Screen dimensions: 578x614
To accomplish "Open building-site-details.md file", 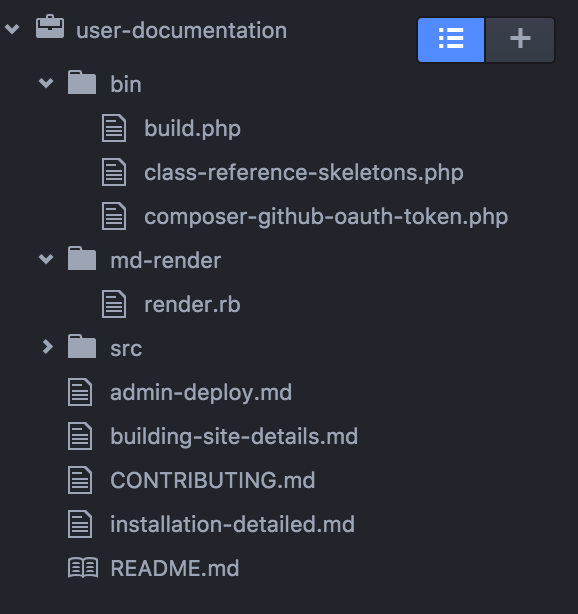I will point(234,436).
